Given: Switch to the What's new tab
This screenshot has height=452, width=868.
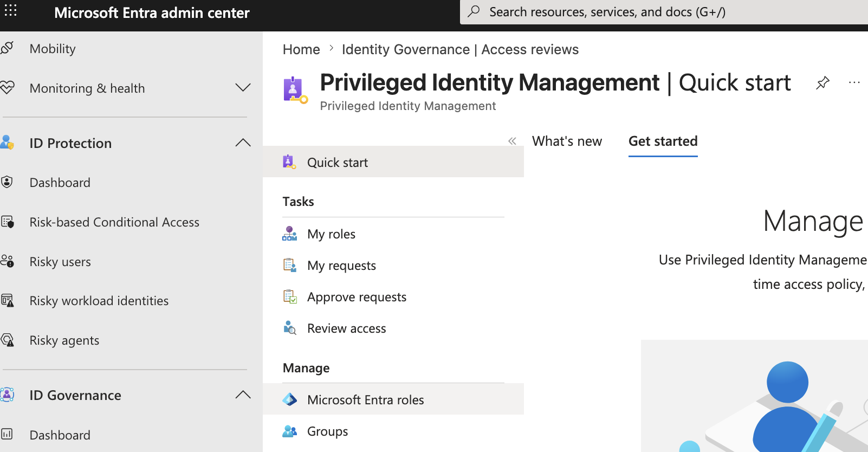Looking at the screenshot, I should [567, 141].
